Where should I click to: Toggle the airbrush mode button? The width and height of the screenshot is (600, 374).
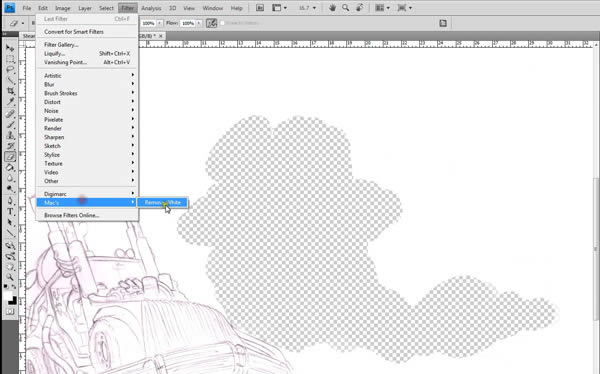click(x=212, y=23)
